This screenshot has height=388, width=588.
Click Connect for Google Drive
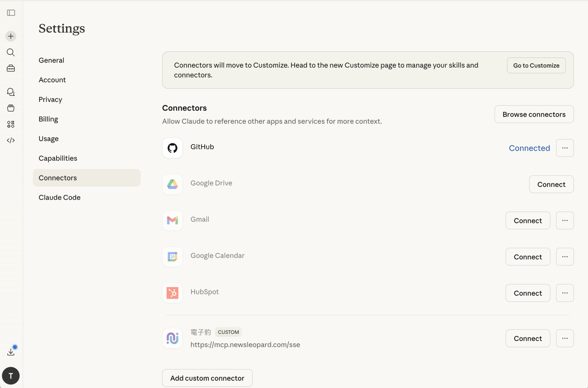(x=551, y=184)
